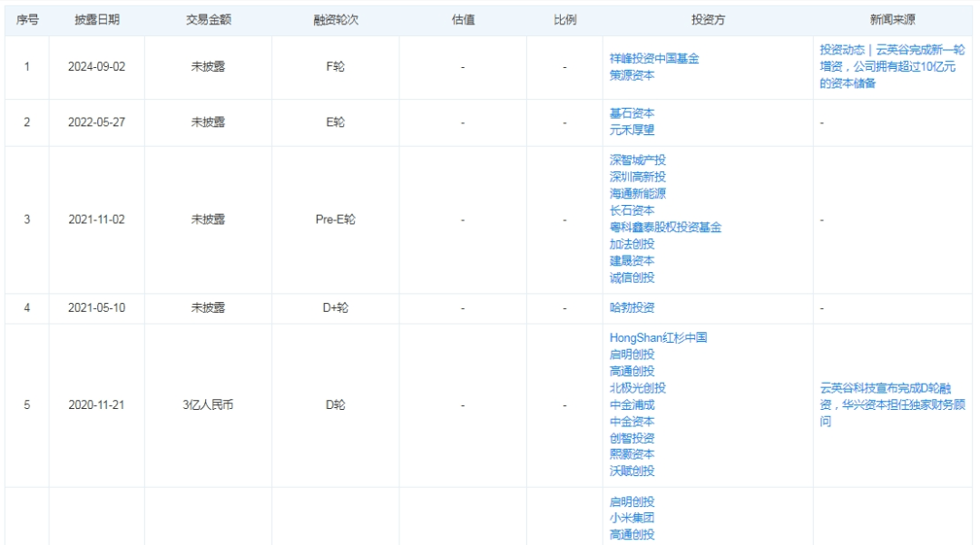Click the 披露日期 column header
Viewport: 980px width, 545px height.
[x=97, y=20]
